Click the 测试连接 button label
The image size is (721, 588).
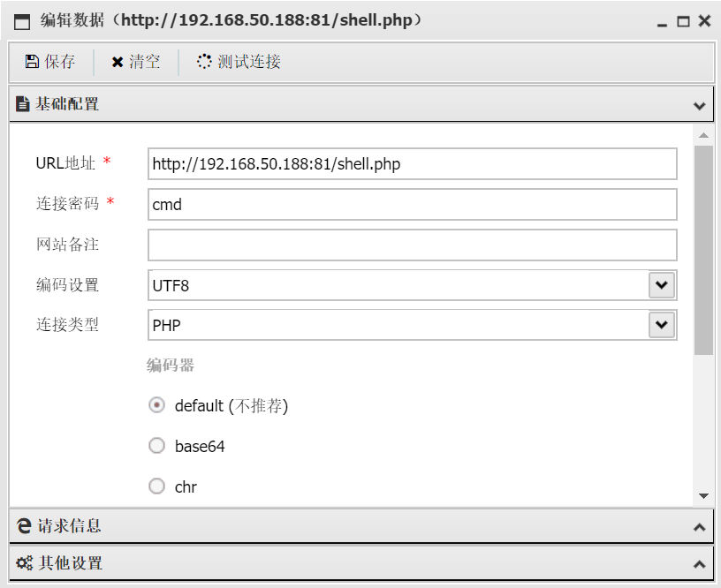click(x=249, y=62)
